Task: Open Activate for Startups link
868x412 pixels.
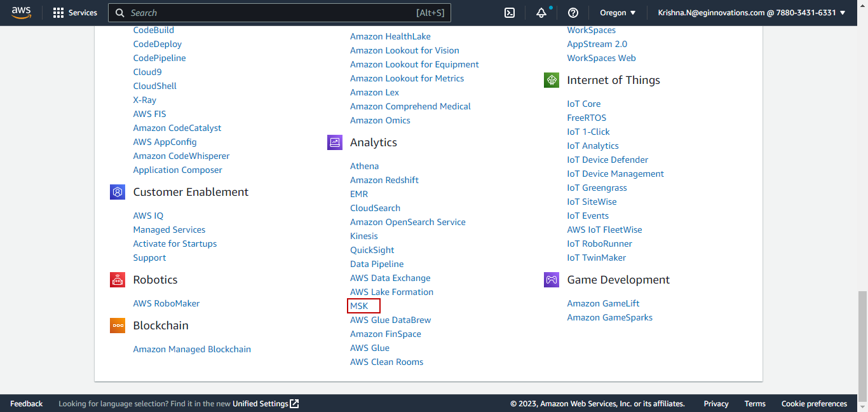Action: pyautogui.click(x=175, y=244)
